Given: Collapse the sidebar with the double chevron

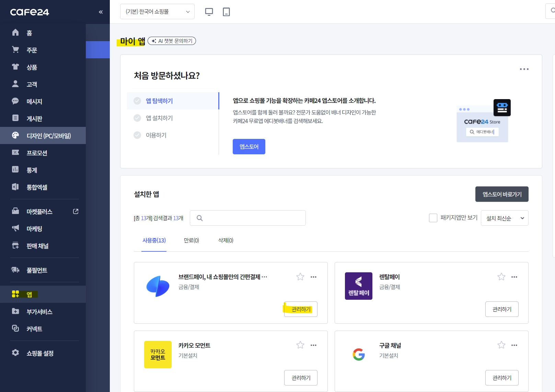Looking at the screenshot, I should 101,12.
